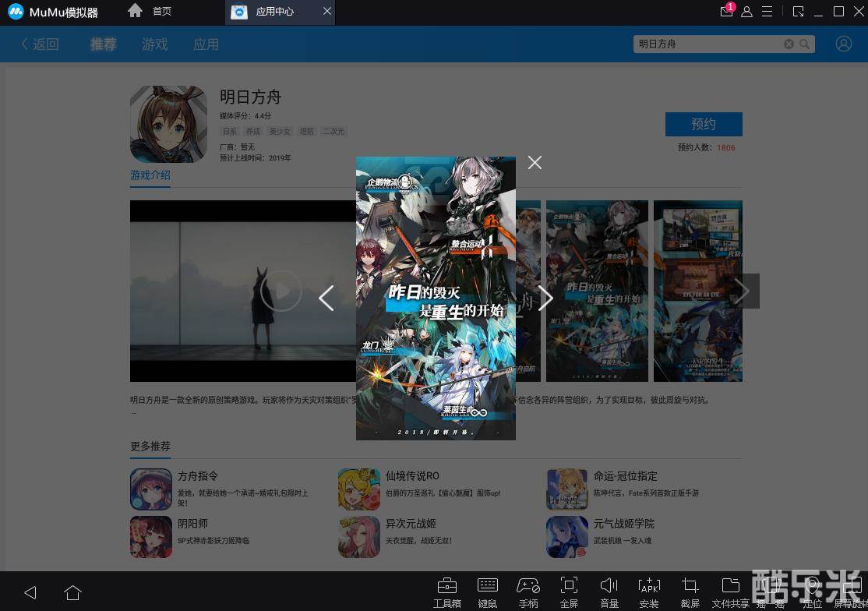
Task: Show next image in the lightbox
Action: [545, 298]
